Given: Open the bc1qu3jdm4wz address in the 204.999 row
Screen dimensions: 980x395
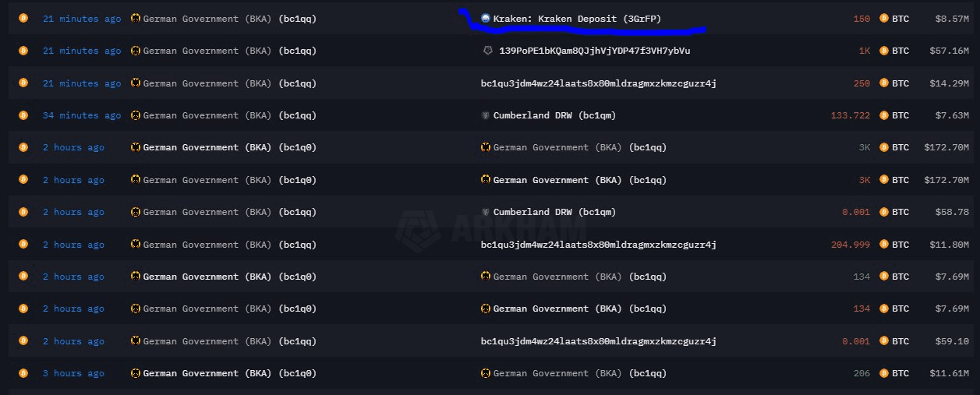Looking at the screenshot, I should [599, 245].
